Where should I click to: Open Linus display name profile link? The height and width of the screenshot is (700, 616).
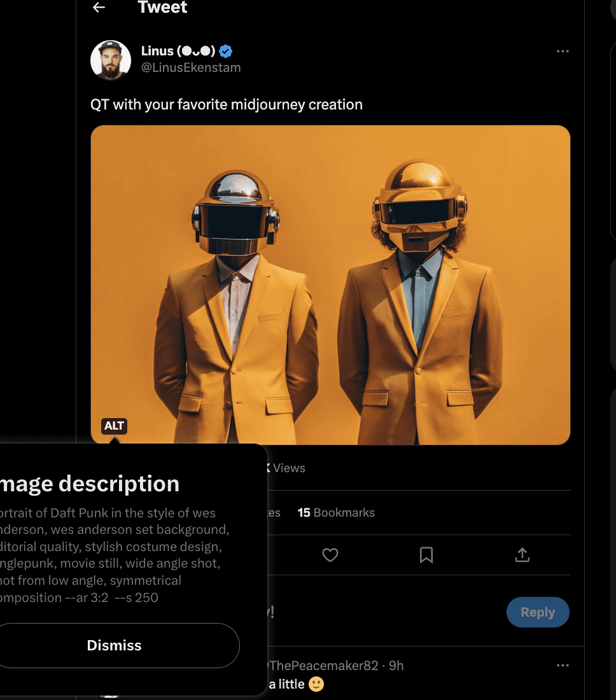coord(178,51)
